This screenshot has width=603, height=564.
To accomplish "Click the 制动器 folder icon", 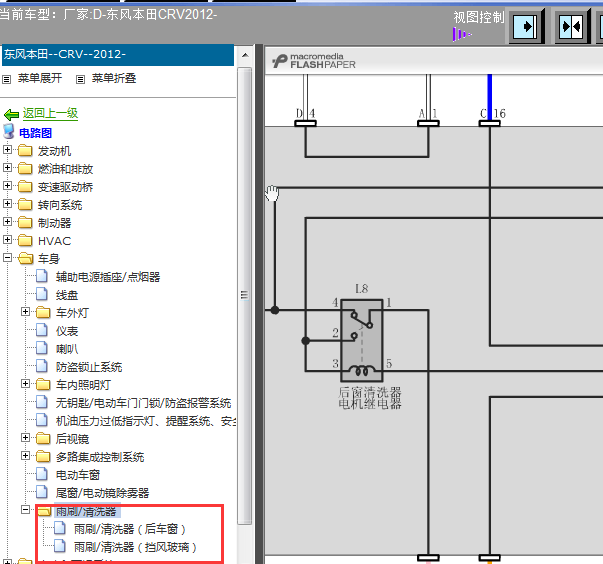I will [25, 223].
